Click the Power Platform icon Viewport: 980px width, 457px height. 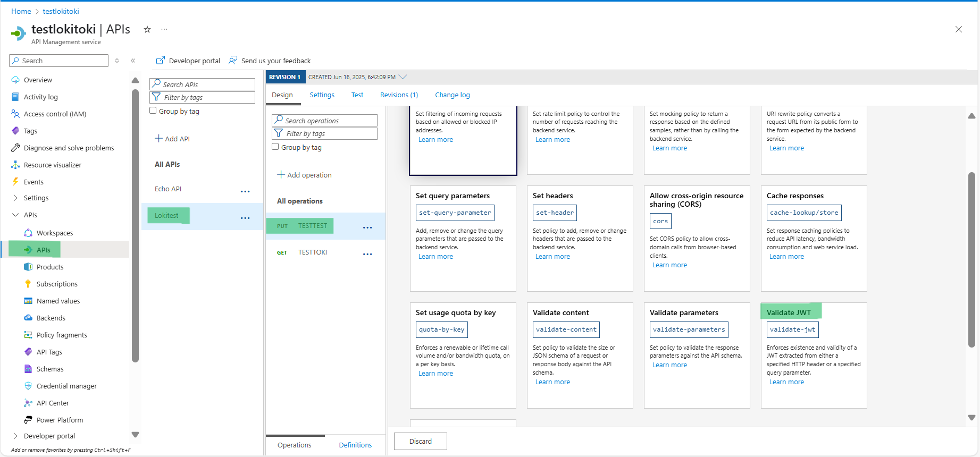[28, 420]
